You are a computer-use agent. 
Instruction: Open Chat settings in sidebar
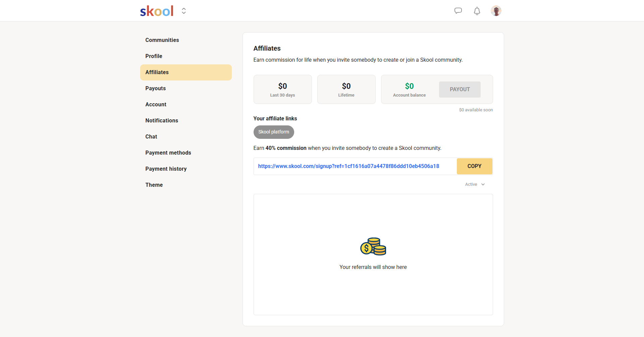tap(151, 137)
